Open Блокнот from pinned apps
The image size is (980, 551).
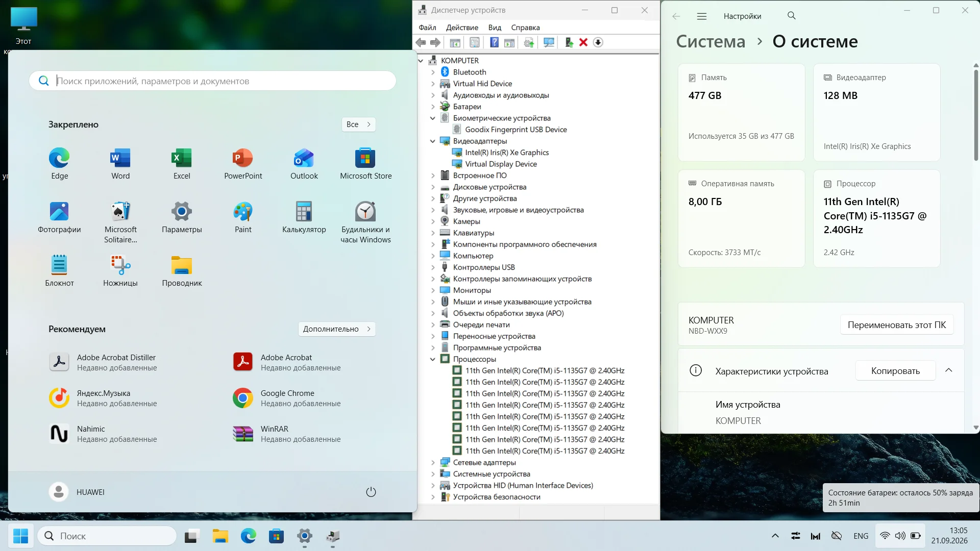(x=59, y=271)
